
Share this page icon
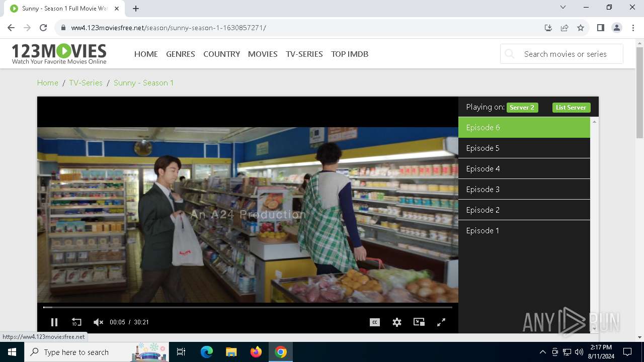tap(565, 28)
